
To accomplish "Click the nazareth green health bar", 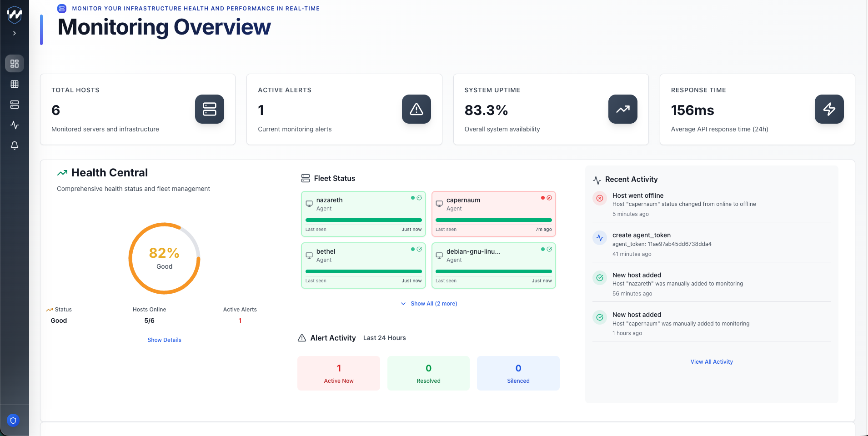I will [x=364, y=220].
